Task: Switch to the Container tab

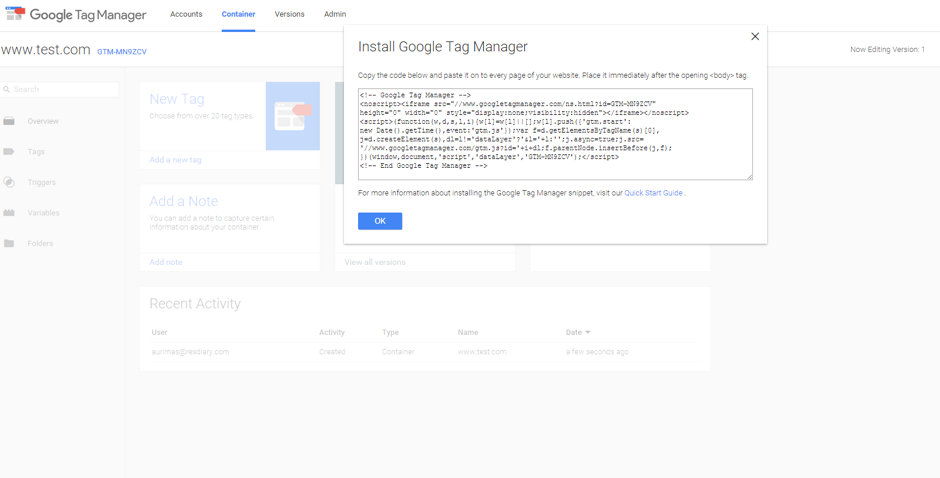Action: click(238, 14)
